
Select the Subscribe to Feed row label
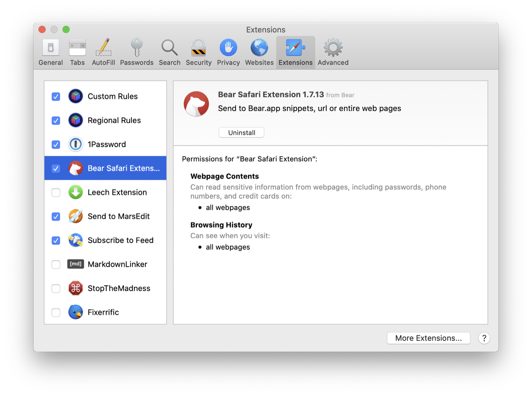point(121,240)
